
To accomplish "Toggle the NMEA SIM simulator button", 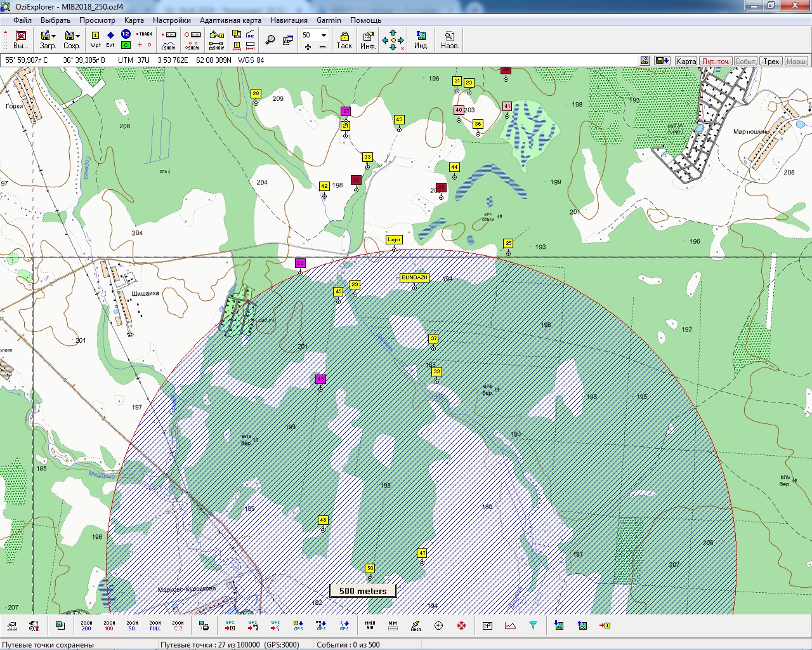I will (x=370, y=626).
